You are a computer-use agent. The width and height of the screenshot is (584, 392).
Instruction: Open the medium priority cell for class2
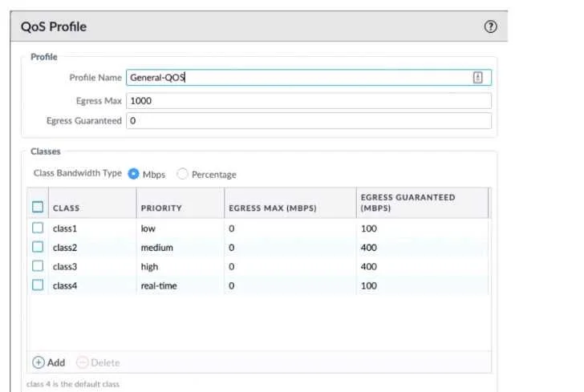156,248
